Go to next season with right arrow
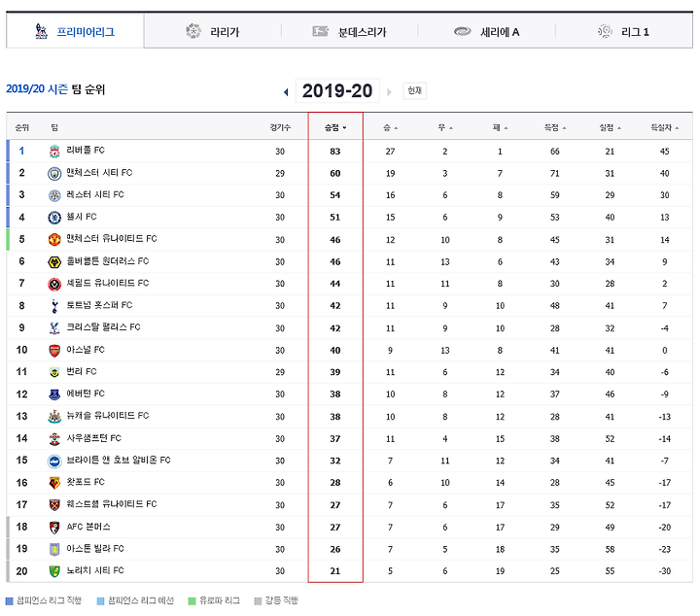Screen dimensions: 700x616 click(389, 92)
